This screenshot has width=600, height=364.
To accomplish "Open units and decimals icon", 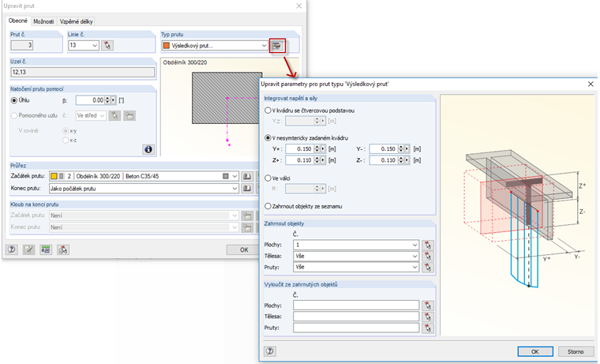I will 46,250.
